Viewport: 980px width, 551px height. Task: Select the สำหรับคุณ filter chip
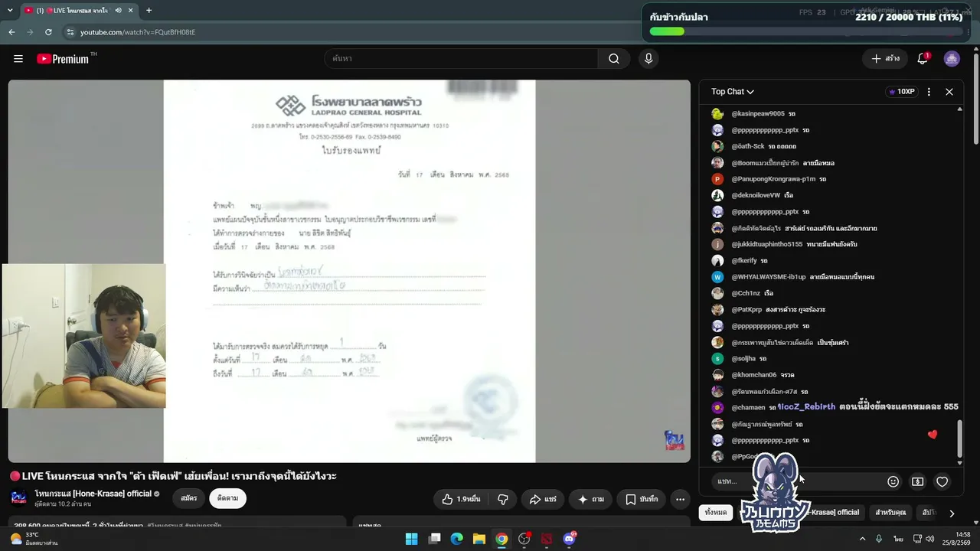click(890, 513)
